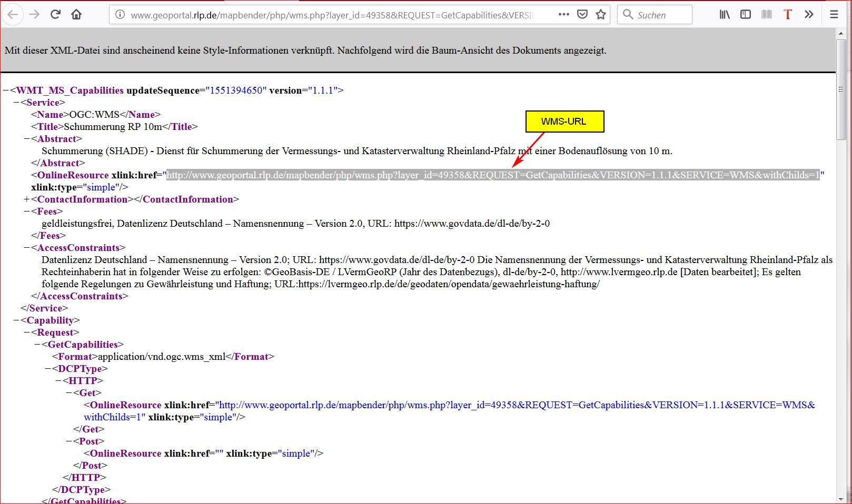Expand the ContactInformation XML node
This screenshot has height=504, width=852.
[x=27, y=199]
